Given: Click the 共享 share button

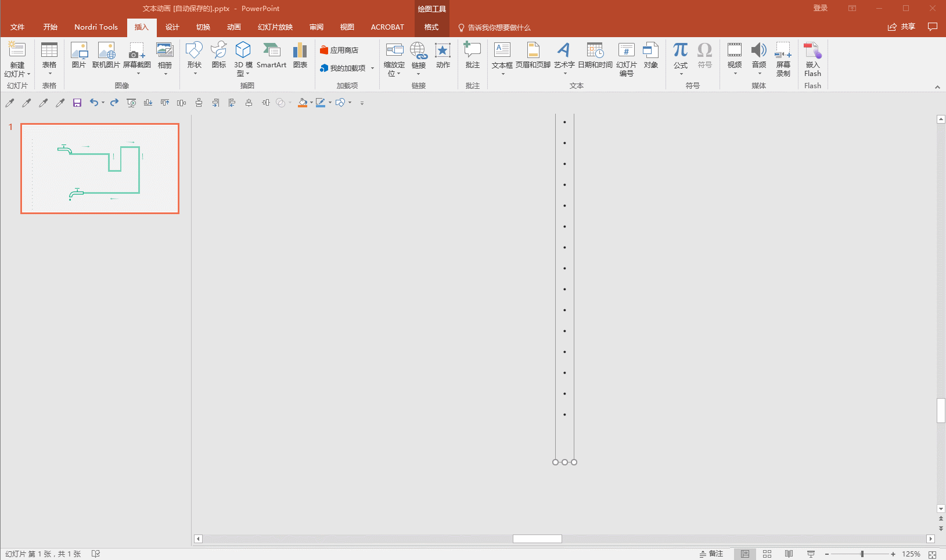Looking at the screenshot, I should tap(901, 27).
